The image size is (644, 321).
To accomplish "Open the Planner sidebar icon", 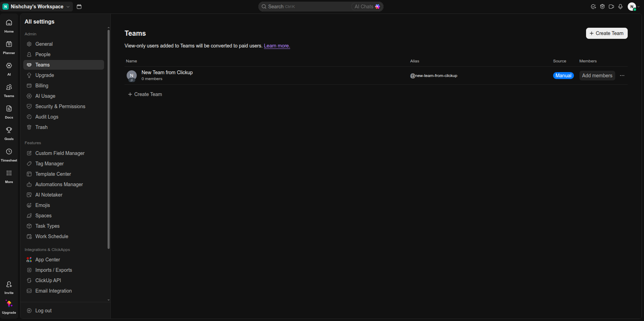I will coord(9,44).
